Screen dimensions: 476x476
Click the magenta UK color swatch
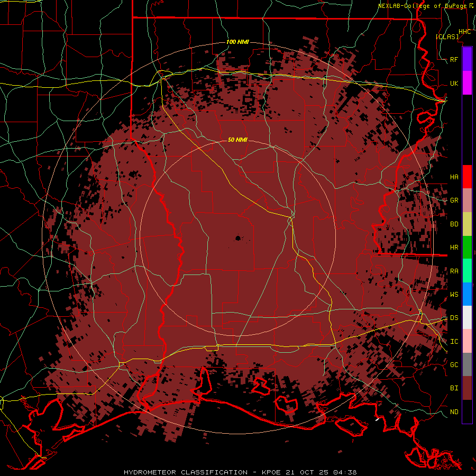coord(467,83)
